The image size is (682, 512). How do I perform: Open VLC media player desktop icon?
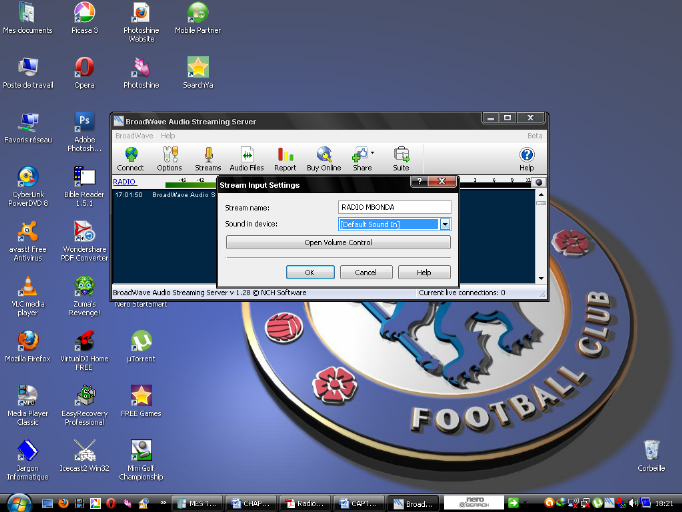tap(29, 288)
